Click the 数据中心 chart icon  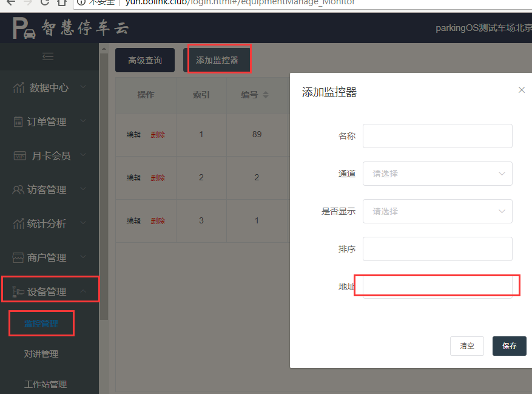click(19, 88)
